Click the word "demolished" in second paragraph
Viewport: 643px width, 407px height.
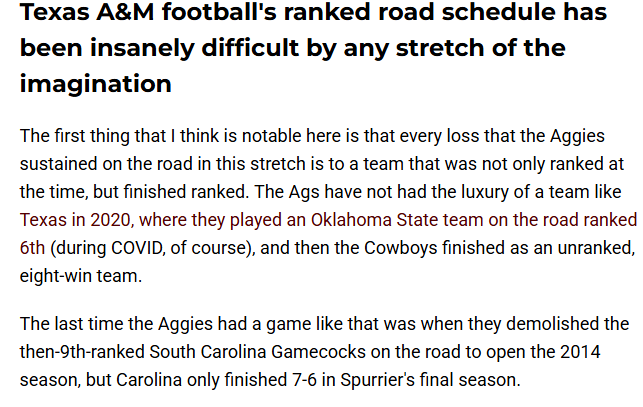pyautogui.click(x=552, y=324)
